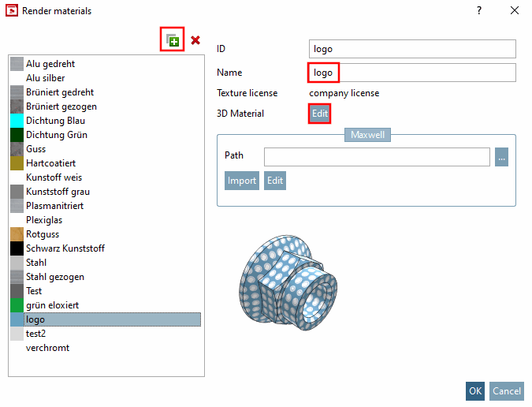Add a new render material

pyautogui.click(x=173, y=39)
